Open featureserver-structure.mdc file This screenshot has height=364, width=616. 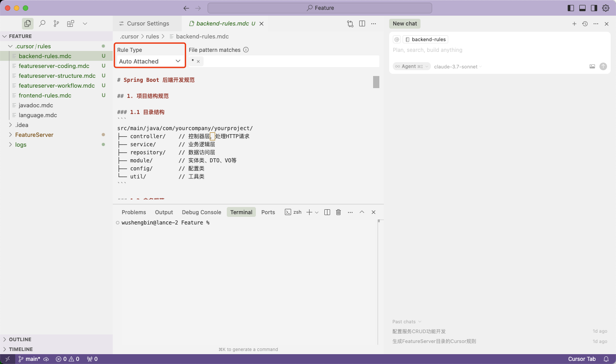(56, 76)
